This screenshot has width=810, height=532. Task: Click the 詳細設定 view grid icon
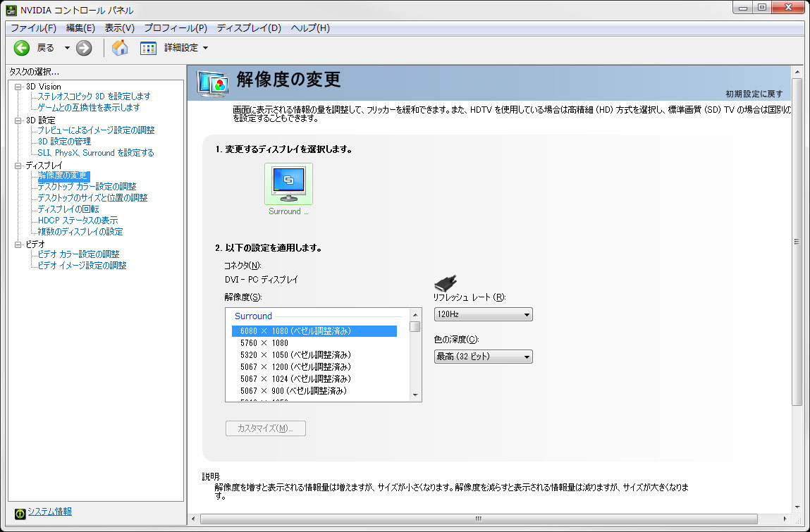(148, 48)
